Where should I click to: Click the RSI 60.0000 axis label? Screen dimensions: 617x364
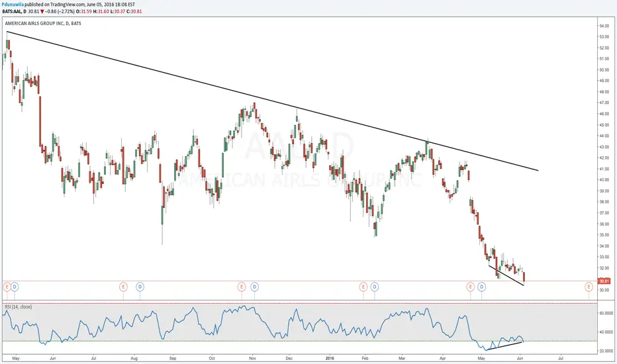click(x=606, y=313)
